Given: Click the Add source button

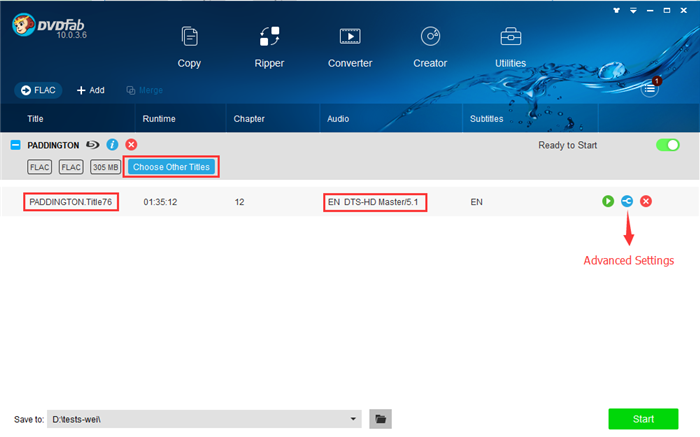Looking at the screenshot, I should pos(90,90).
